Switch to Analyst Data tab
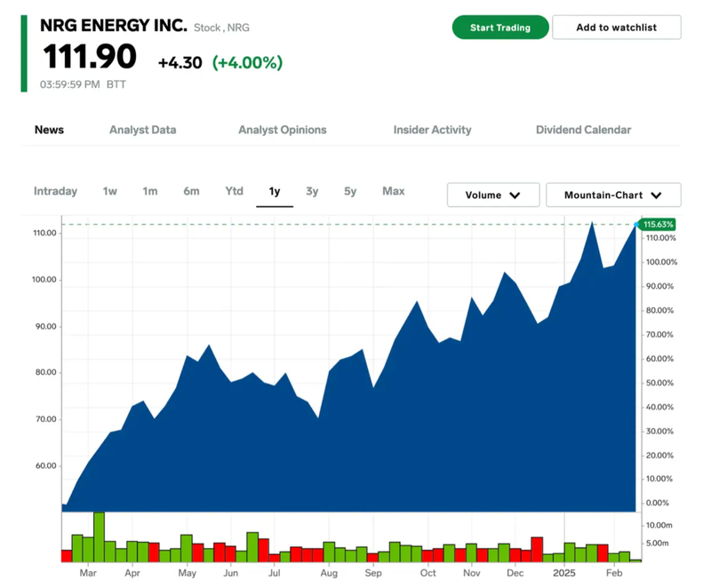The height and width of the screenshot is (588, 711). point(142,130)
